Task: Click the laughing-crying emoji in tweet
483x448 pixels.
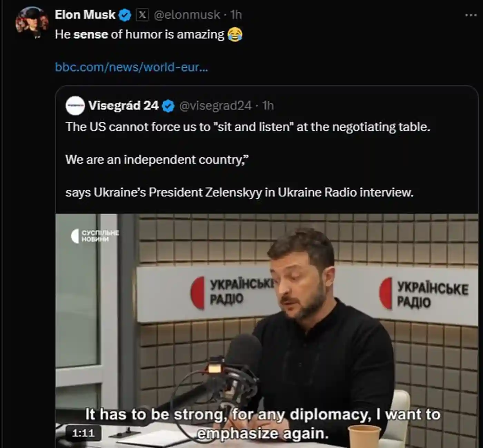Action: 235,35
